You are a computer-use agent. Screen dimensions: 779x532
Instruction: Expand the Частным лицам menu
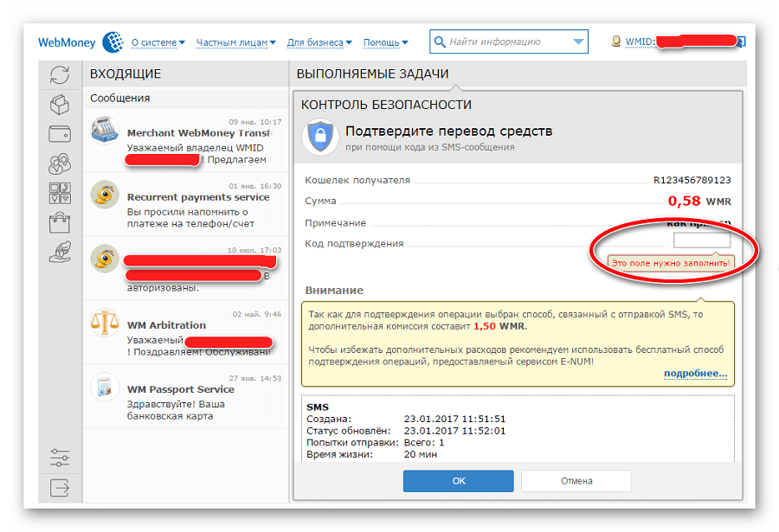236,42
